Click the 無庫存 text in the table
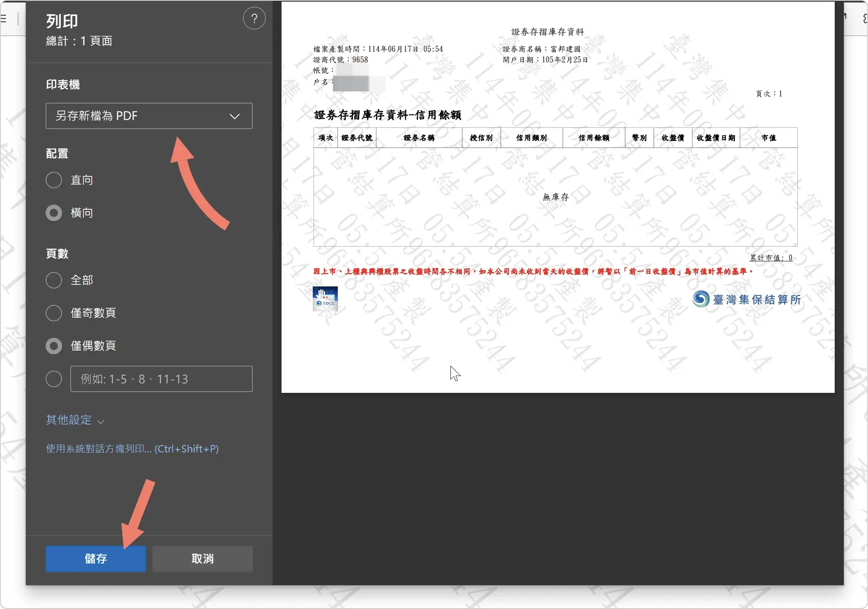868x609 pixels. pos(556,197)
